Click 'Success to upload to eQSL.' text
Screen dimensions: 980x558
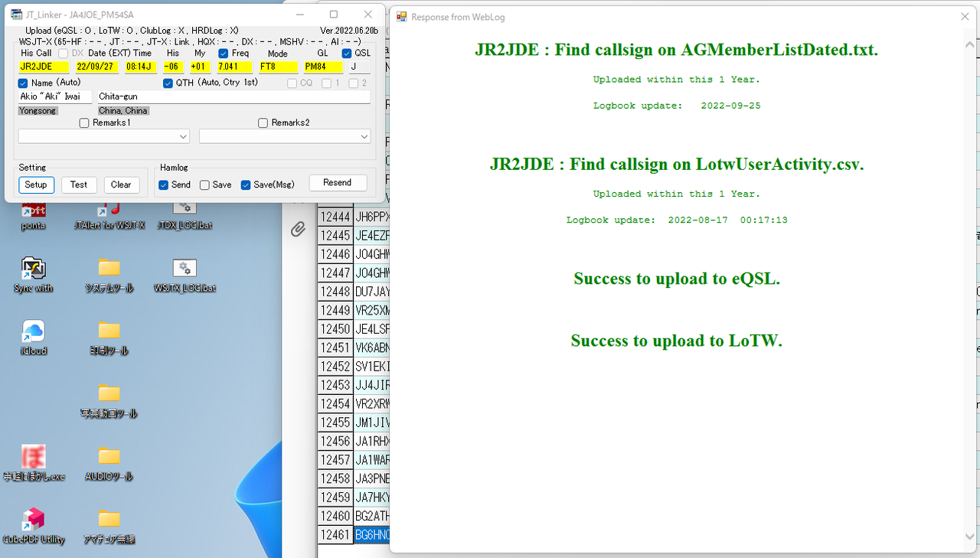point(677,279)
